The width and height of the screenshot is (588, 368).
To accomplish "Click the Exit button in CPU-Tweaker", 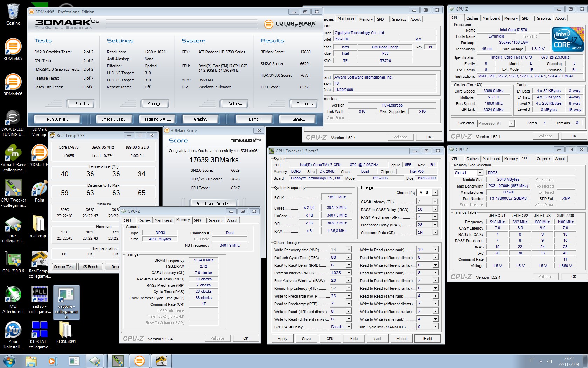I will pyautogui.click(x=428, y=339).
